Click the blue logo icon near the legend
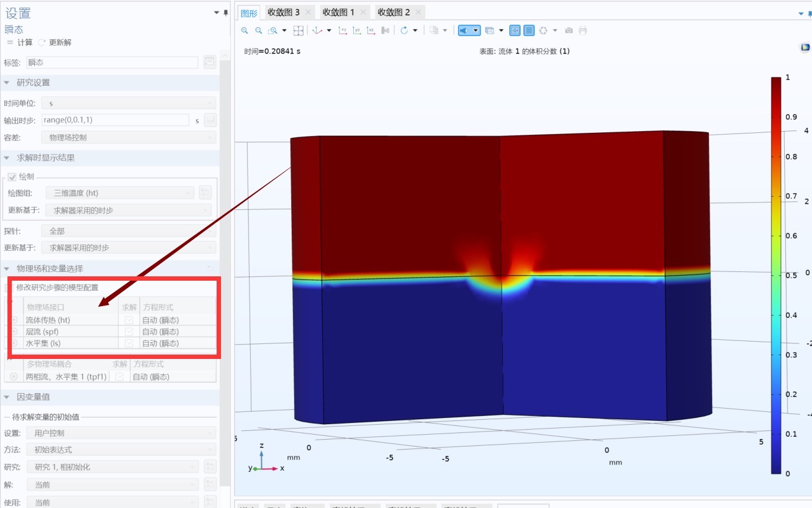The height and width of the screenshot is (508, 812). pyautogui.click(x=805, y=47)
